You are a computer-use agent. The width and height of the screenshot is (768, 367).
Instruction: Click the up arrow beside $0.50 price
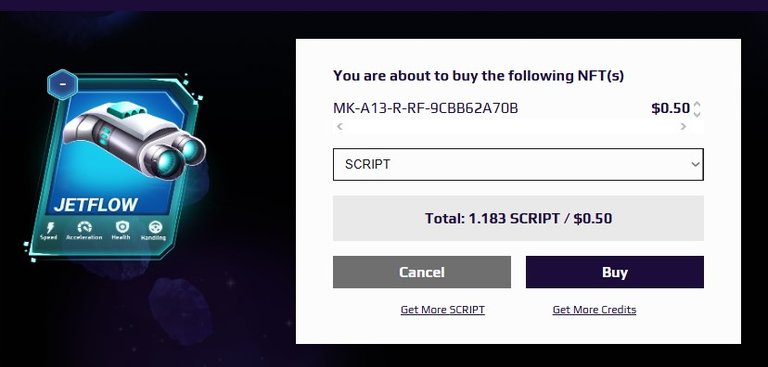697,104
